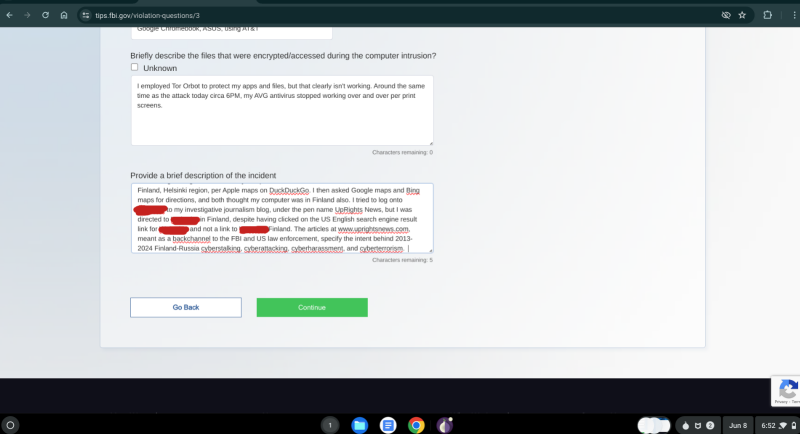Reload the FBI tips page
Viewport: 800px width, 434px height.
point(45,15)
